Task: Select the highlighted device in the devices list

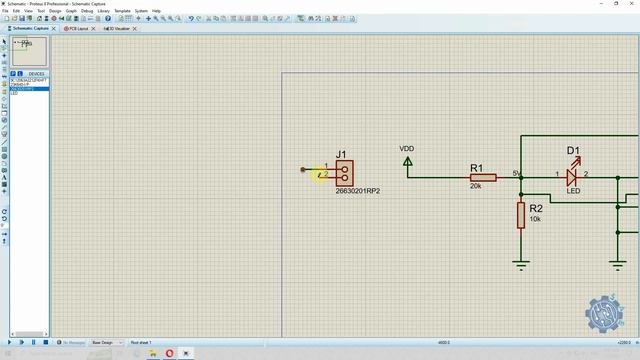Action: click(29, 89)
